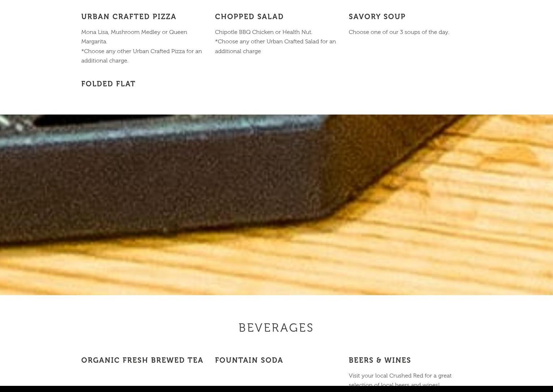Click the Urban Crafted Salad additional charge note
This screenshot has width=553, height=392.
click(x=275, y=46)
